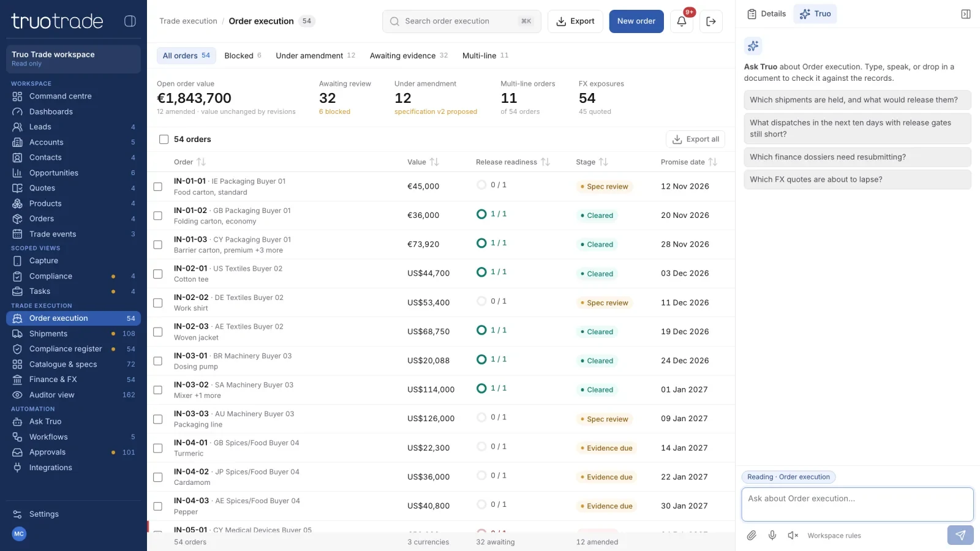
Task: Select the checkbox for order IN-01-01
Action: (157, 187)
